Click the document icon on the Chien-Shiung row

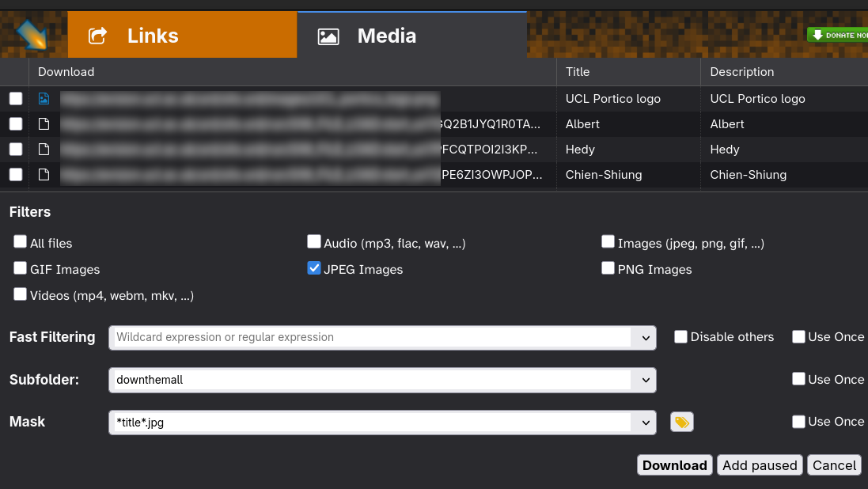tap(44, 174)
